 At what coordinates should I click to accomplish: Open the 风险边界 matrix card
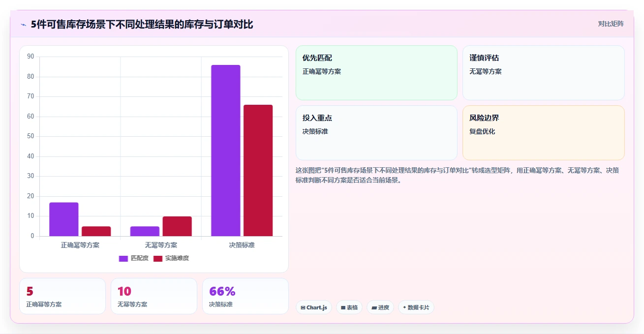pyautogui.click(x=544, y=133)
